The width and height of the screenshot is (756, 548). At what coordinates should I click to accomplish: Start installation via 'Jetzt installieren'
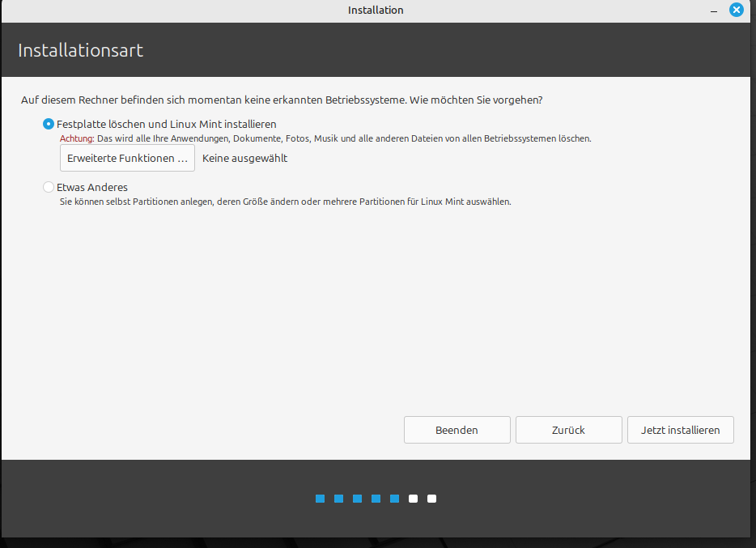[x=680, y=430]
